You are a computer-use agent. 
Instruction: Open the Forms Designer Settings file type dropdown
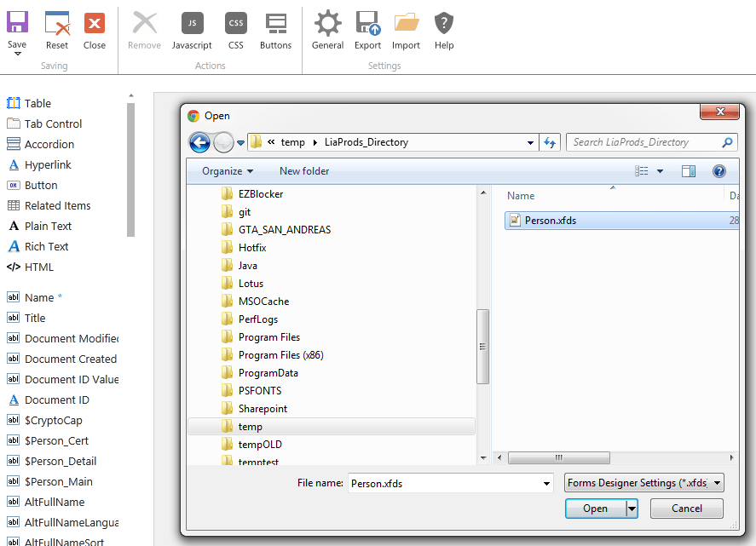[x=644, y=483]
